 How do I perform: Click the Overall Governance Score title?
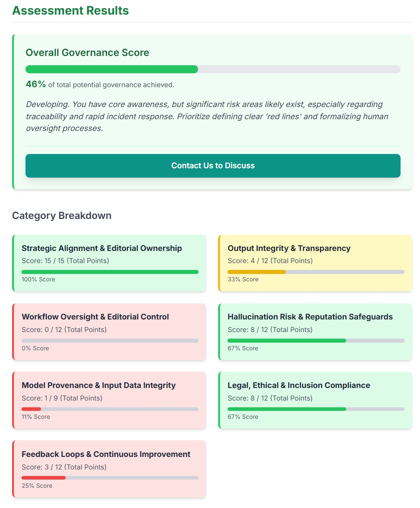pos(87,53)
